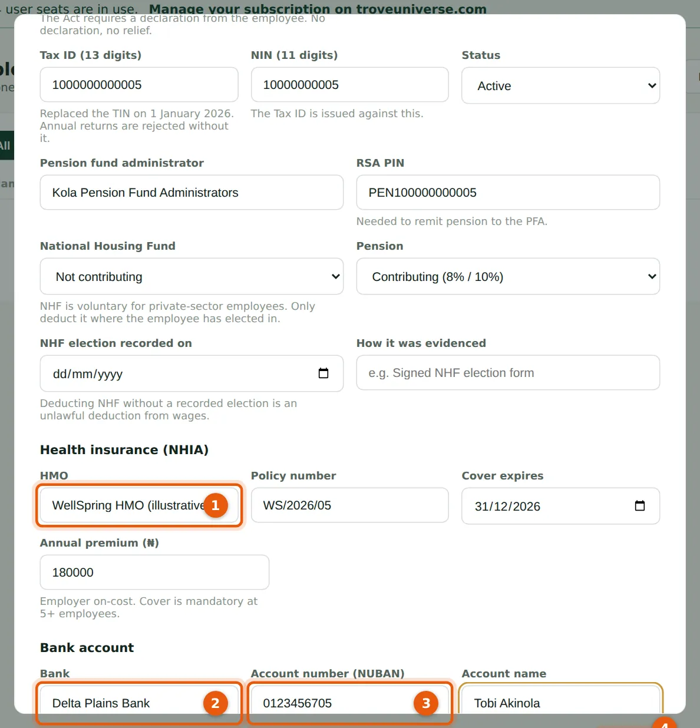
Task: Click orange marker number 3 badge
Action: tap(426, 703)
